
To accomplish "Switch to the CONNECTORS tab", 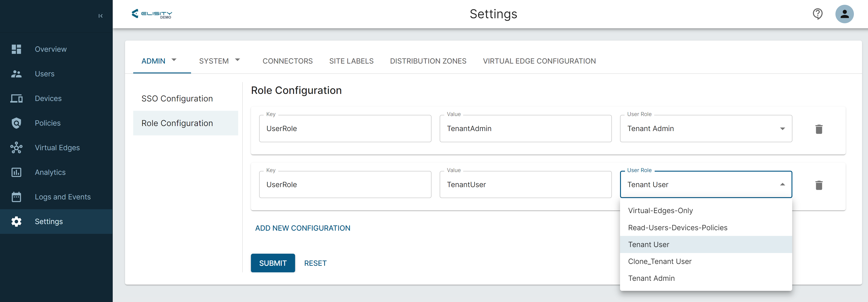I will point(287,61).
